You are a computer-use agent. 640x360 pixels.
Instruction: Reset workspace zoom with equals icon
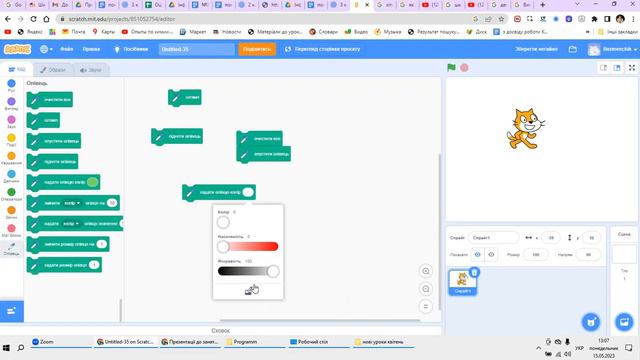tap(426, 307)
